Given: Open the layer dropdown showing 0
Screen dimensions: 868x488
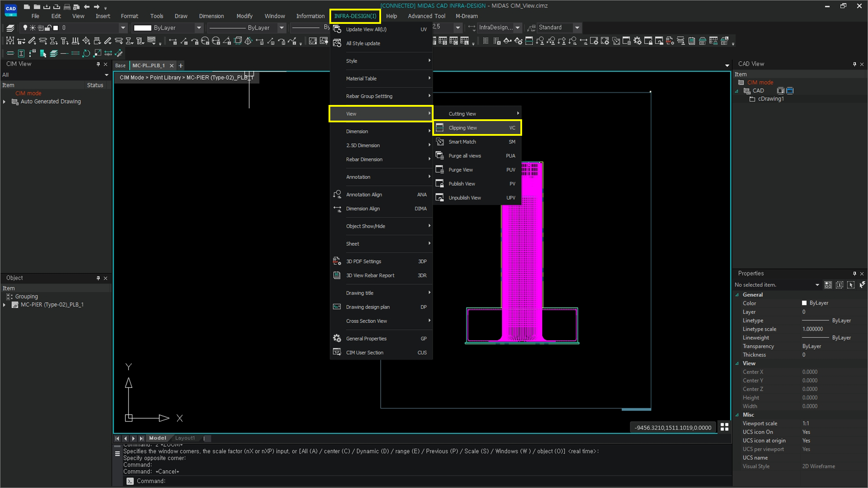Looking at the screenshot, I should tap(123, 28).
